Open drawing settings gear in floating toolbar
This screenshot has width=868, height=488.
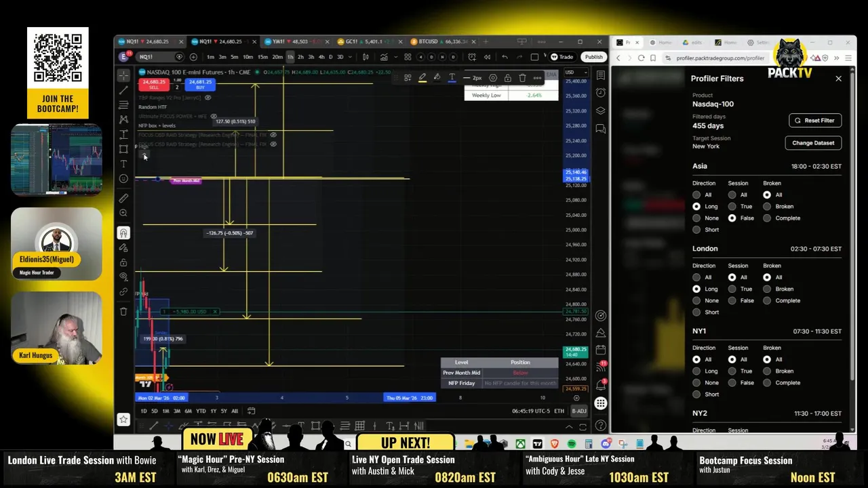(493, 78)
